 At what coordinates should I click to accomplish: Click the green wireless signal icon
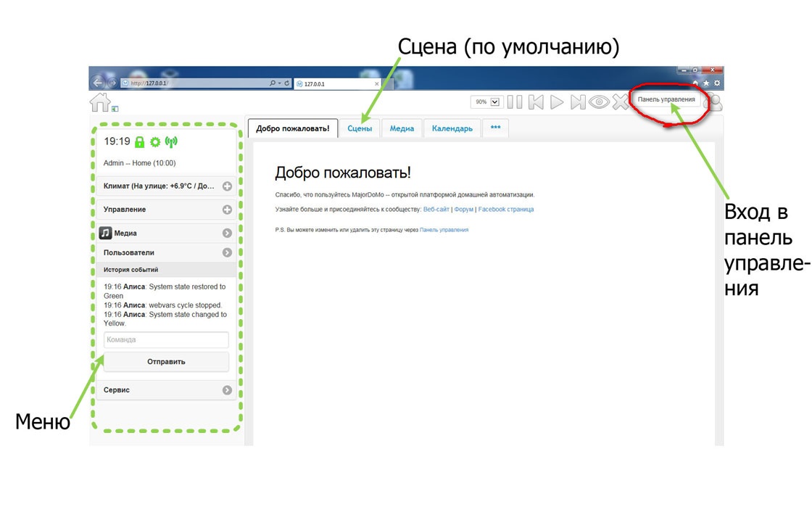[171, 142]
